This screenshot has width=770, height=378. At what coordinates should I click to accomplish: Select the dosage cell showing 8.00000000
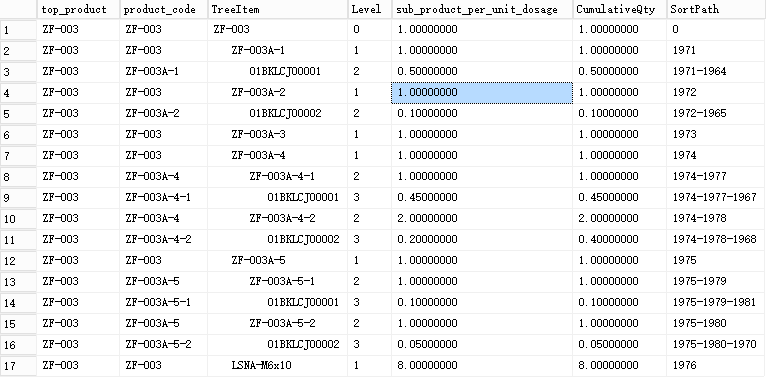click(482, 366)
